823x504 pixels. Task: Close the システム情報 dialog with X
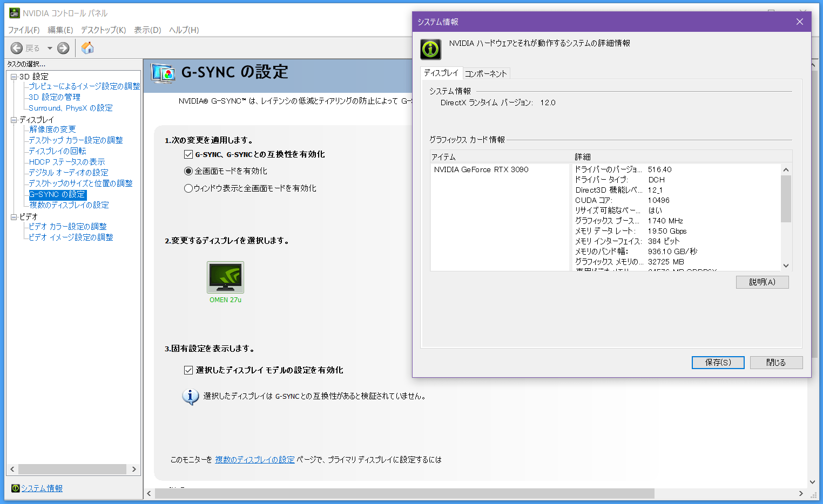(x=800, y=22)
